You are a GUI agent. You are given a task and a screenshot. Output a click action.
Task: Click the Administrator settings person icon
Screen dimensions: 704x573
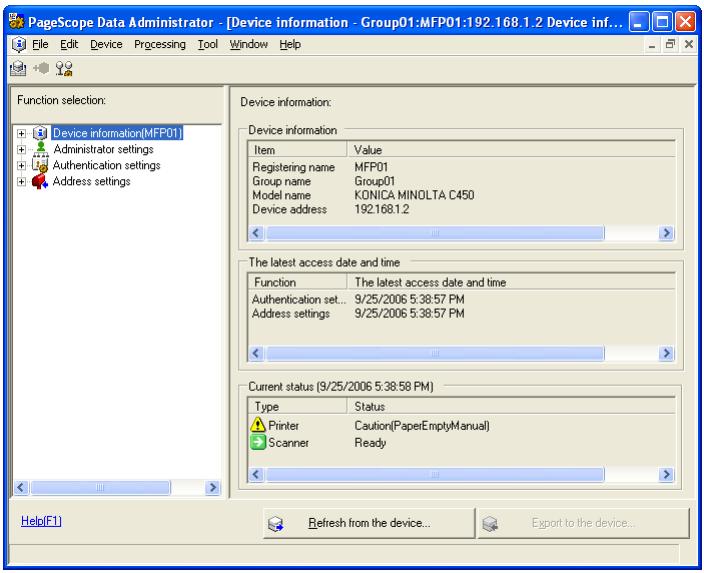point(40,149)
